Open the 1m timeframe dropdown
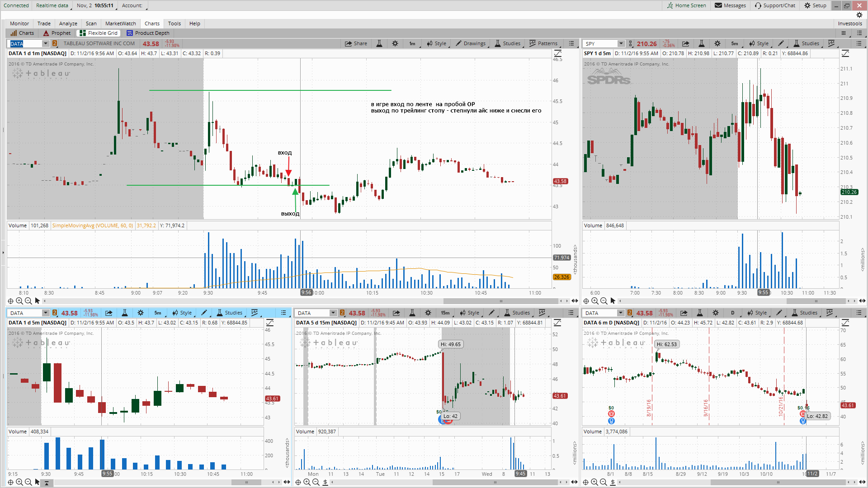This screenshot has height=488, width=868. point(412,43)
